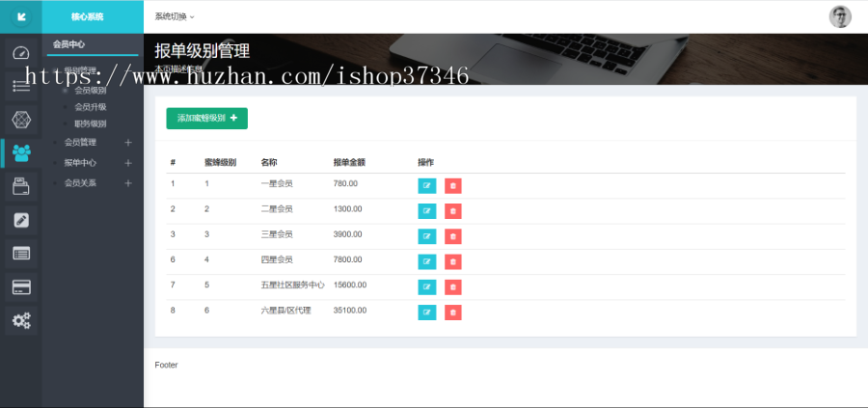Edit the 二星会员 row
The image size is (868, 408).
(427, 211)
